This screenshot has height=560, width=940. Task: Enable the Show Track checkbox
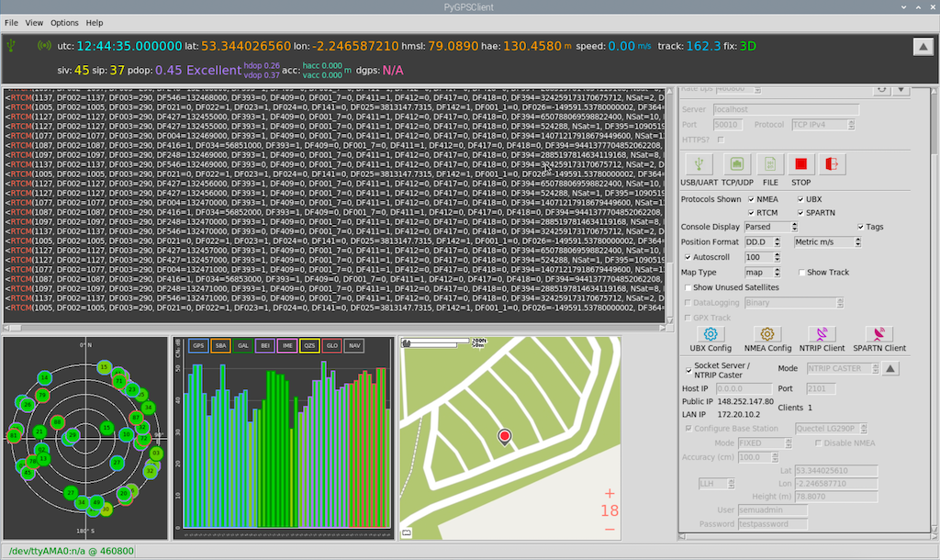(x=801, y=273)
